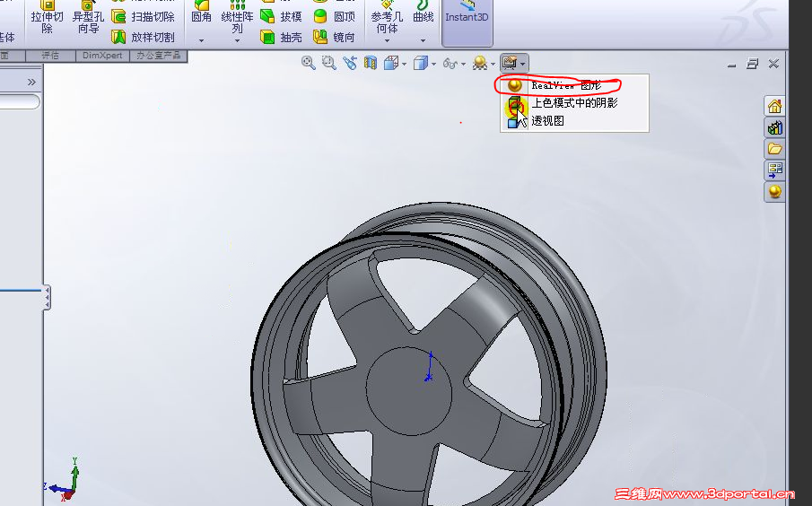Viewport: 812px width, 506px height.
Task: Expand the Apply Scene dropdown arrow
Action: click(493, 65)
